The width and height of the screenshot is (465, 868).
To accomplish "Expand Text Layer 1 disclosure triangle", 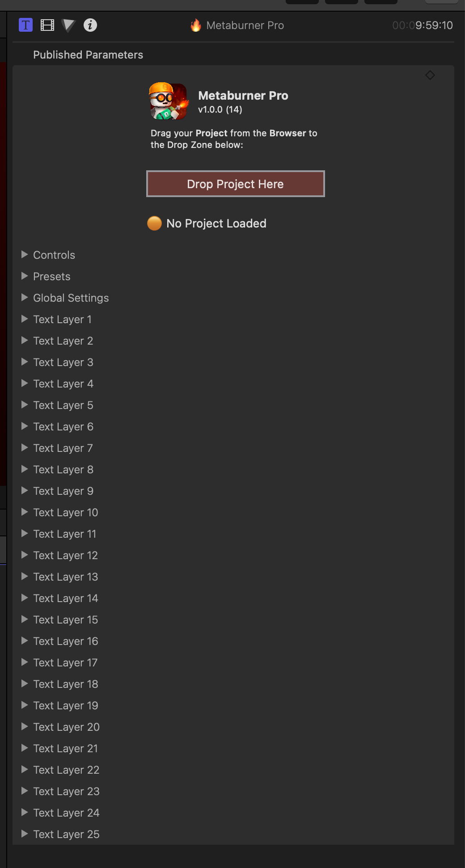I will pyautogui.click(x=25, y=319).
